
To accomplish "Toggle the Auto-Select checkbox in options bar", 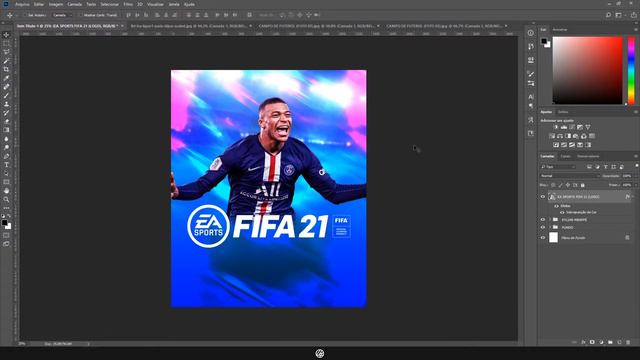I will click(x=25, y=15).
